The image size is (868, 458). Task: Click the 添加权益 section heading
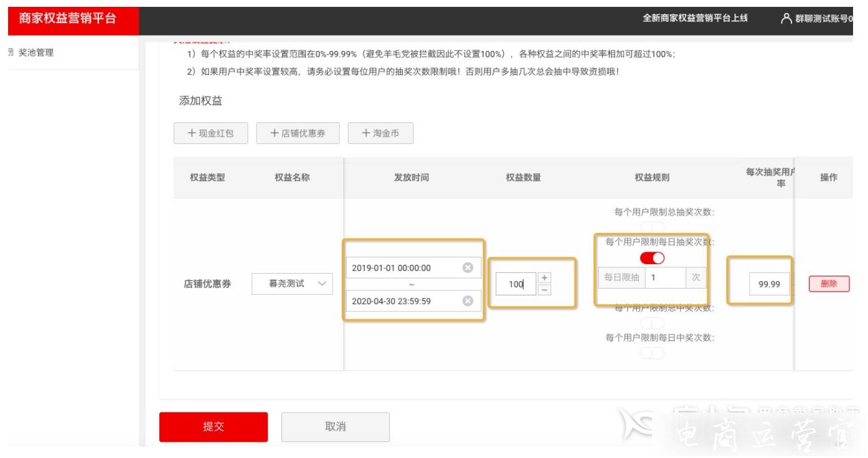(200, 101)
